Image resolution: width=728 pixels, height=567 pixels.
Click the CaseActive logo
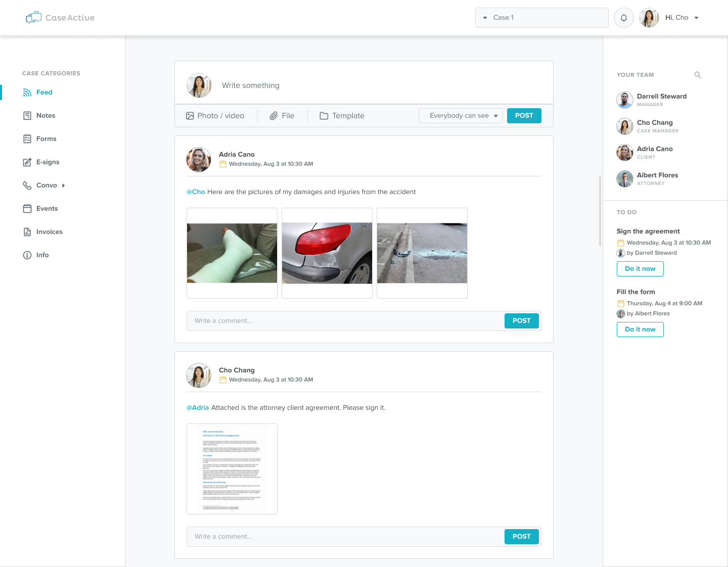click(x=60, y=18)
